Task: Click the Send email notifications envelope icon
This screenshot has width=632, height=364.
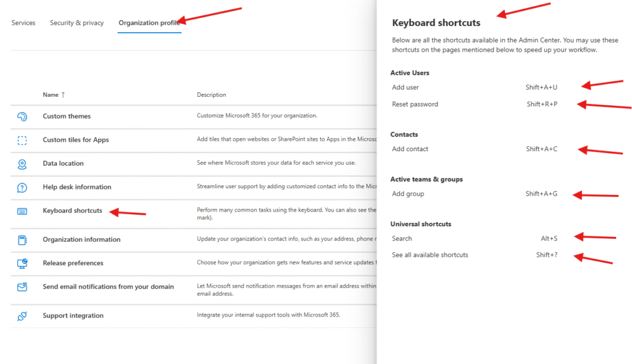Action: (22, 287)
